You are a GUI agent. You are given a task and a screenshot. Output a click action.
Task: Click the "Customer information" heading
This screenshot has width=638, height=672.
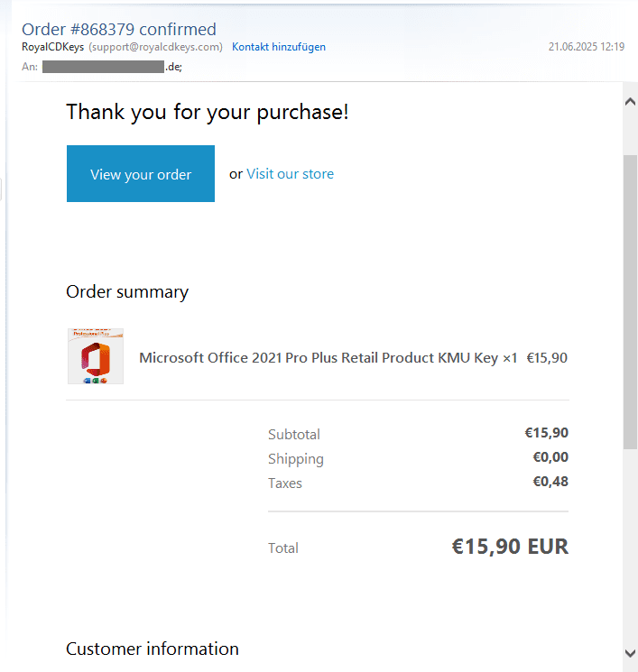153,649
